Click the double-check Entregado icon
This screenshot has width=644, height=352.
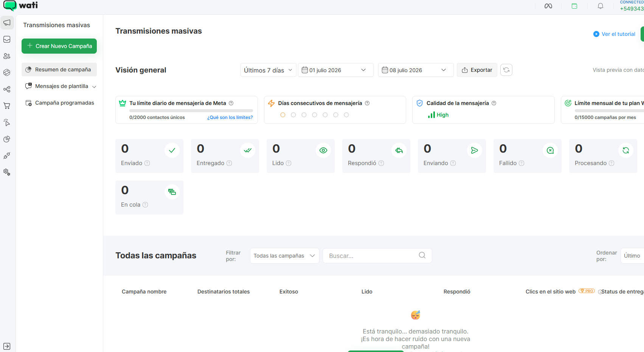click(248, 150)
